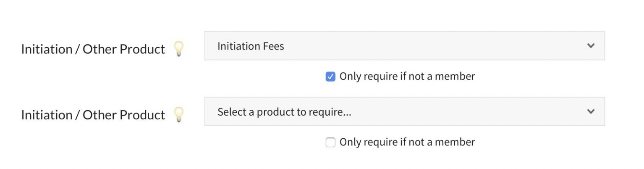
Task: Open the "Select a product to require..." dropdown
Action: (x=404, y=111)
